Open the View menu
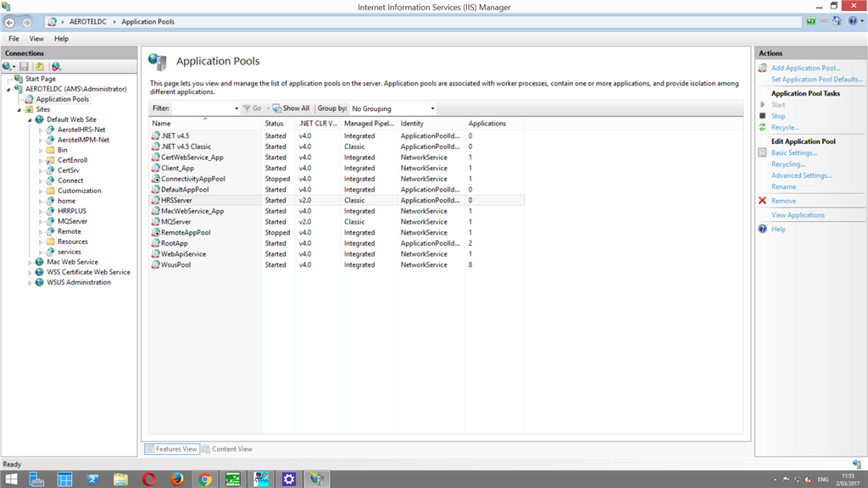Viewport: 868px width, 488px height. (36, 39)
